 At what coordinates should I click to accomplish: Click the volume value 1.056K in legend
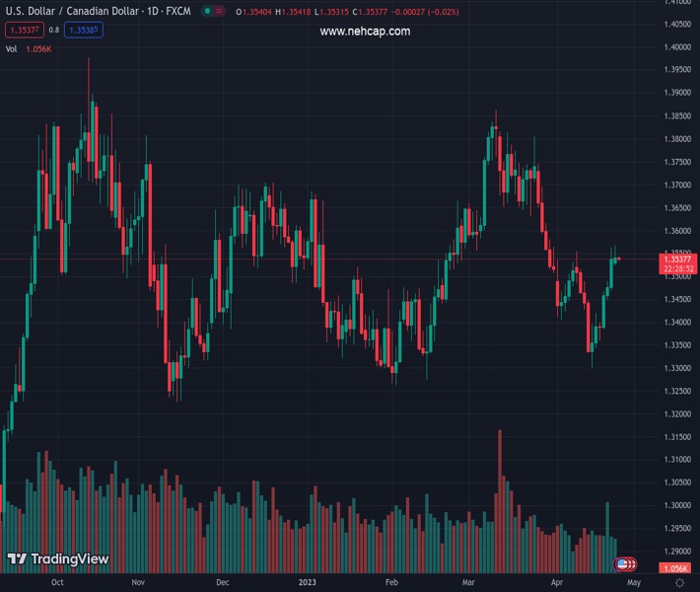(x=38, y=48)
